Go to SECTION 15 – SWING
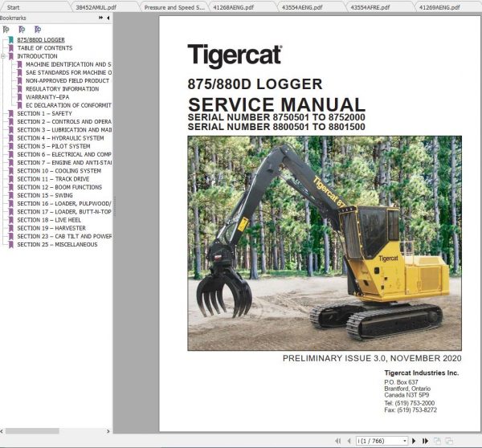Image resolution: width=482 pixels, height=448 pixels. pyautogui.click(x=45, y=195)
